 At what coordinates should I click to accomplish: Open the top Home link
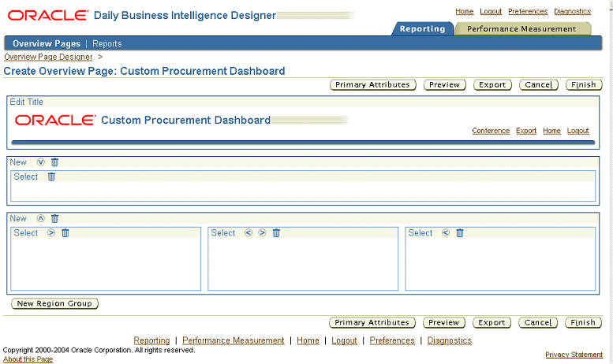point(465,11)
